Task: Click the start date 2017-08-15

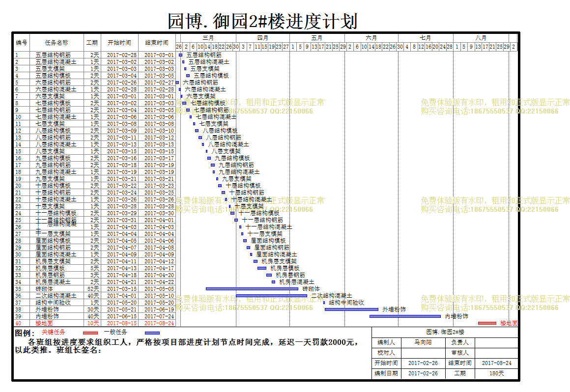Action: point(122,323)
